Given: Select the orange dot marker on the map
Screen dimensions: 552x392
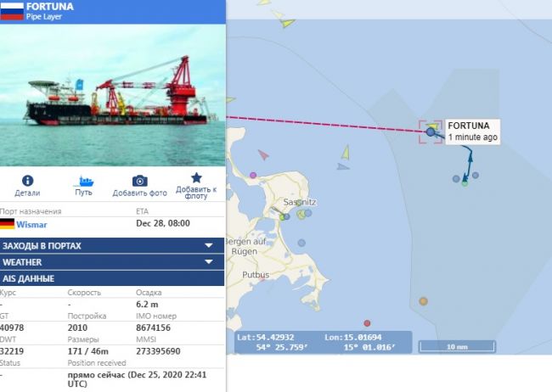Looking at the screenshot, I should 423,301.
